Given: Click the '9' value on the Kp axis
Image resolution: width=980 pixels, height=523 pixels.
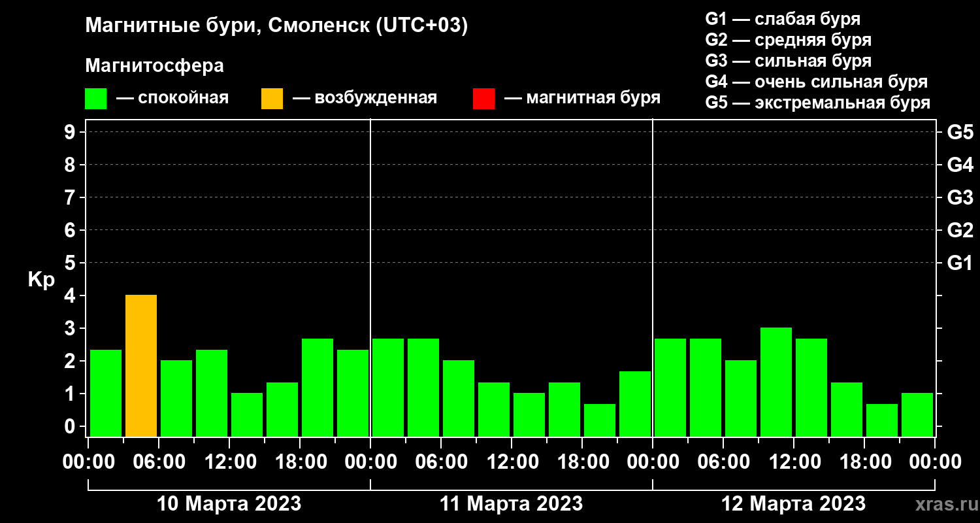Looking at the screenshot, I should (71, 132).
